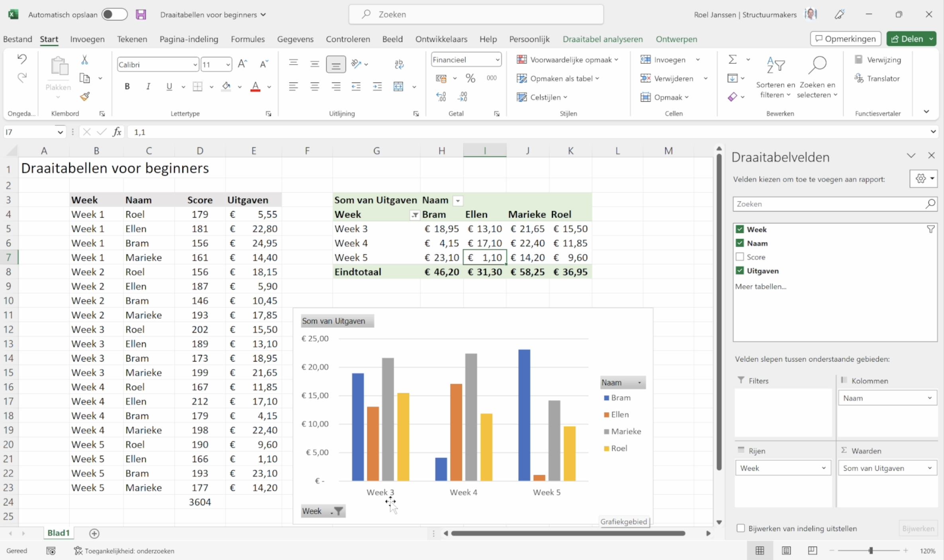Click the Page Layout view status icon
This screenshot has height=560, width=944.
[x=786, y=550]
